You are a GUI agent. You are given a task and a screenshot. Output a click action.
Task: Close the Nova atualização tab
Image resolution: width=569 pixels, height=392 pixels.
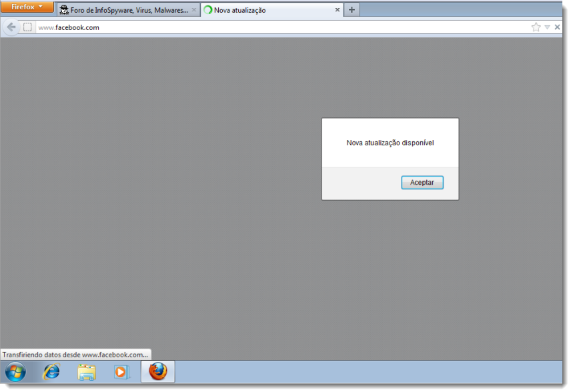point(337,10)
